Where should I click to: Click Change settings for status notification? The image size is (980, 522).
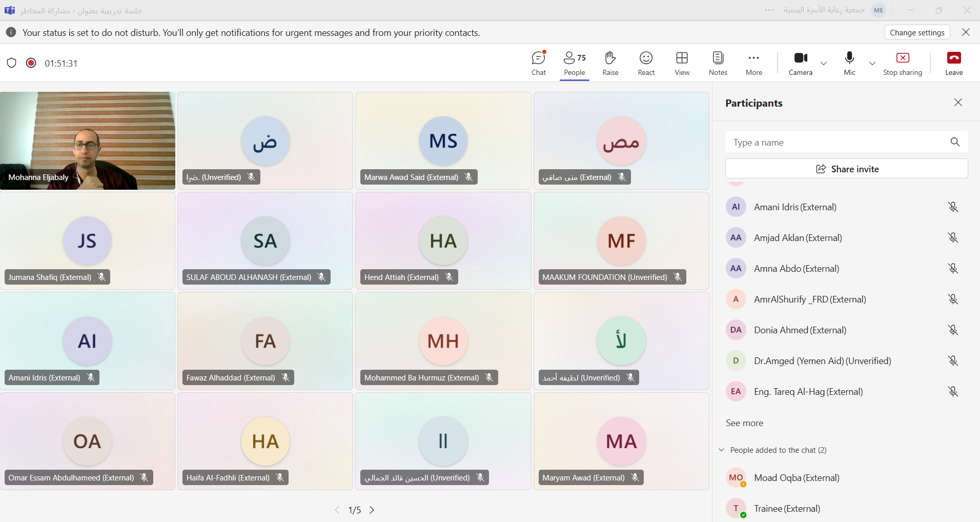pos(917,32)
